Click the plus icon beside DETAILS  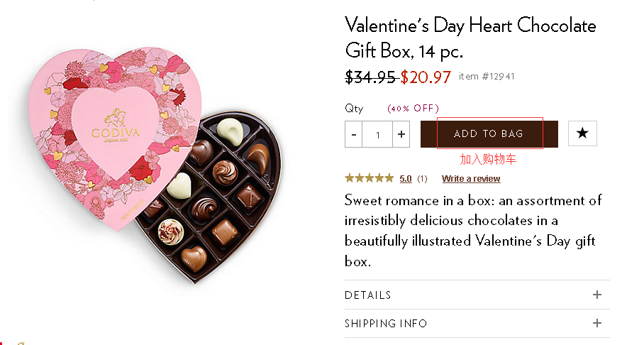tap(597, 295)
